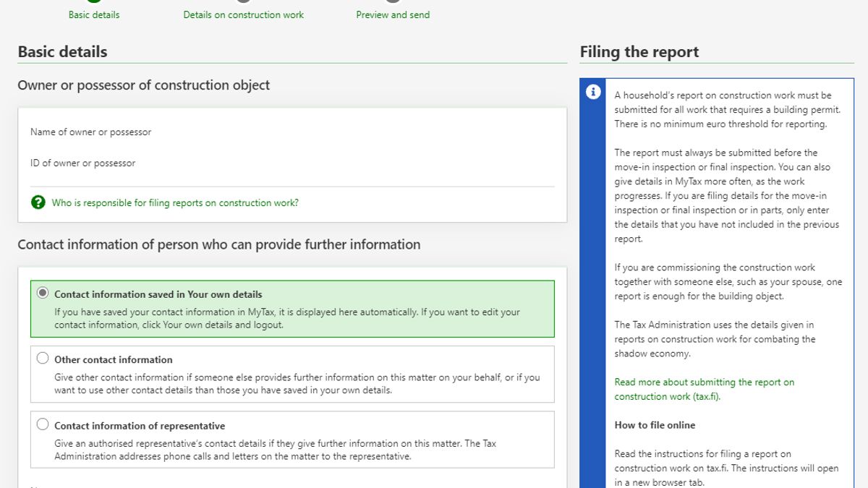Viewport: 868px width, 488px height.
Task: Select 'Contact information saved in Your own details' radio
Action: coord(43,294)
